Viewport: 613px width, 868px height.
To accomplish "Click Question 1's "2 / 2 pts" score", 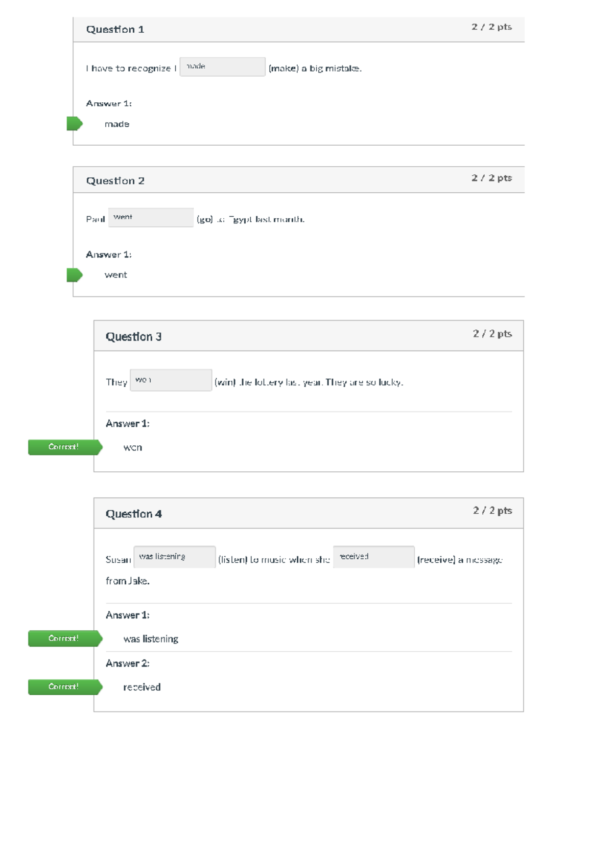I will (491, 27).
